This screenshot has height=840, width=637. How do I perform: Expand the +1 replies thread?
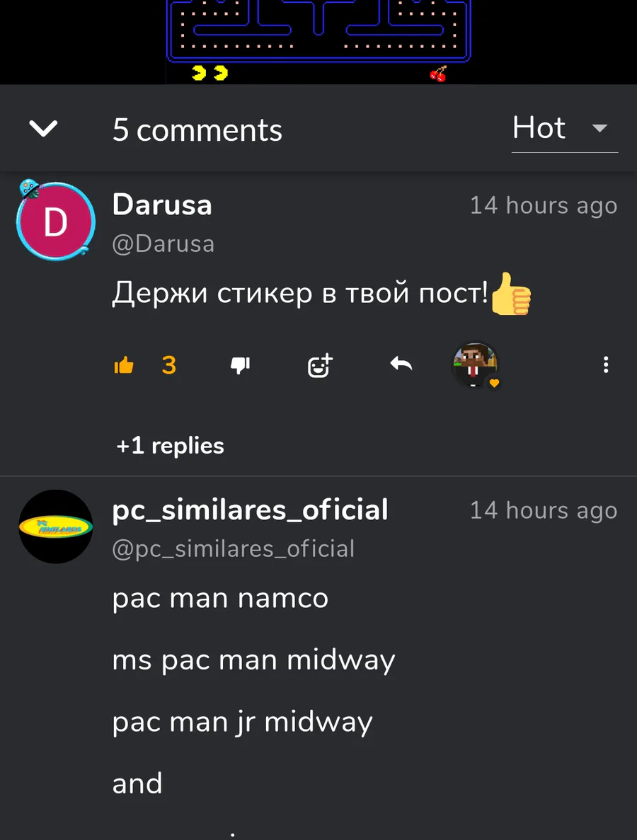[170, 446]
